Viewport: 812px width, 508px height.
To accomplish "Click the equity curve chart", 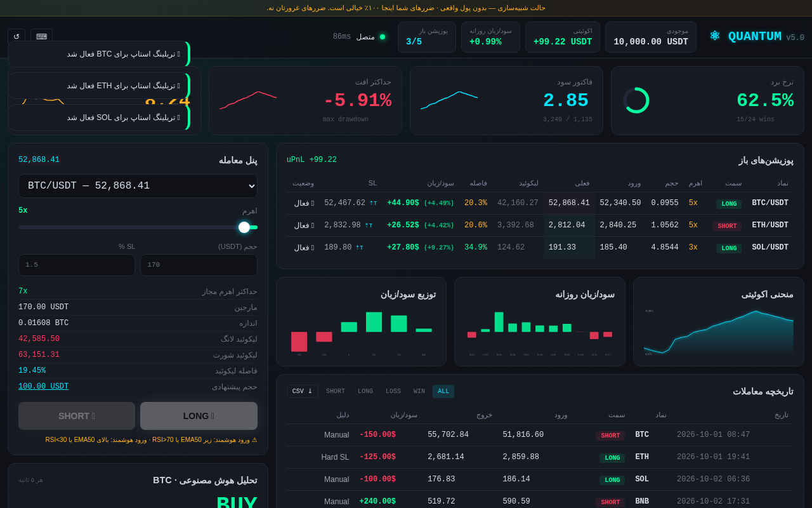I will 719,333.
